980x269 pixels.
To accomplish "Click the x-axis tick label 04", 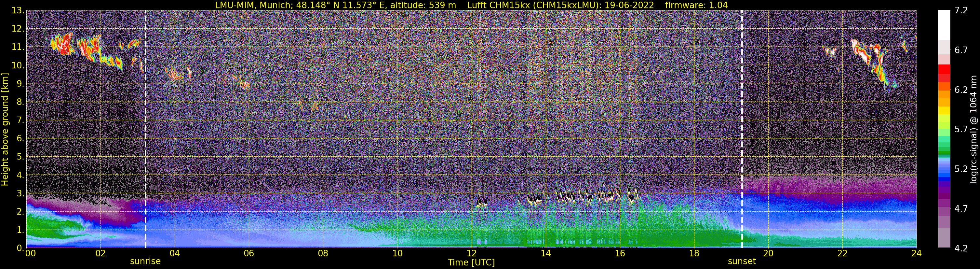I will (175, 253).
